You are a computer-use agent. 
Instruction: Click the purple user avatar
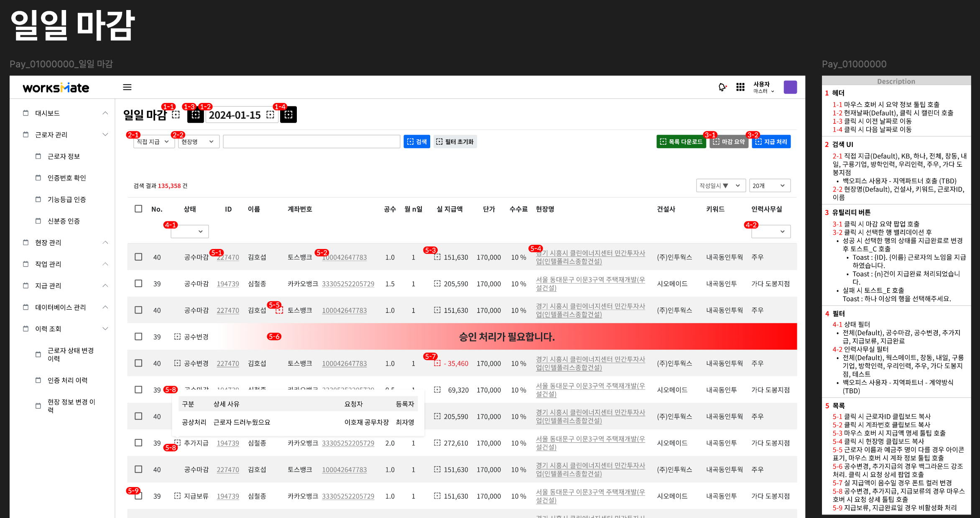tap(790, 87)
